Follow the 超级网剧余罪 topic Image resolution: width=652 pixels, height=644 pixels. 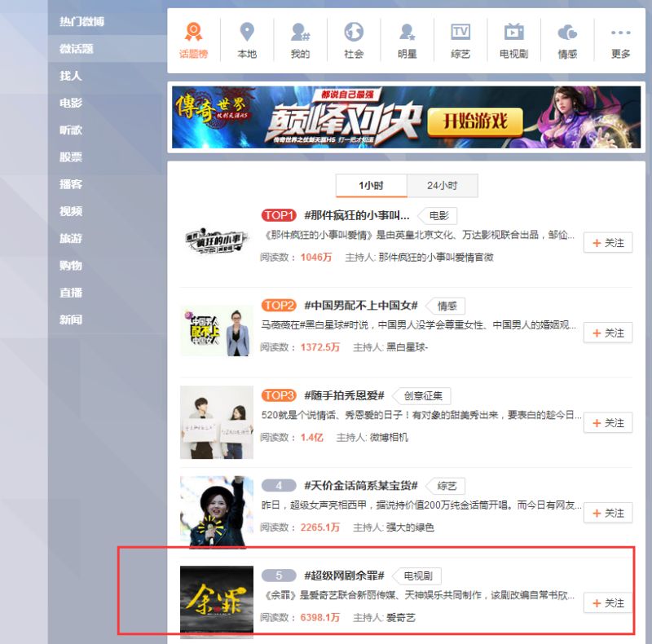[x=608, y=603]
